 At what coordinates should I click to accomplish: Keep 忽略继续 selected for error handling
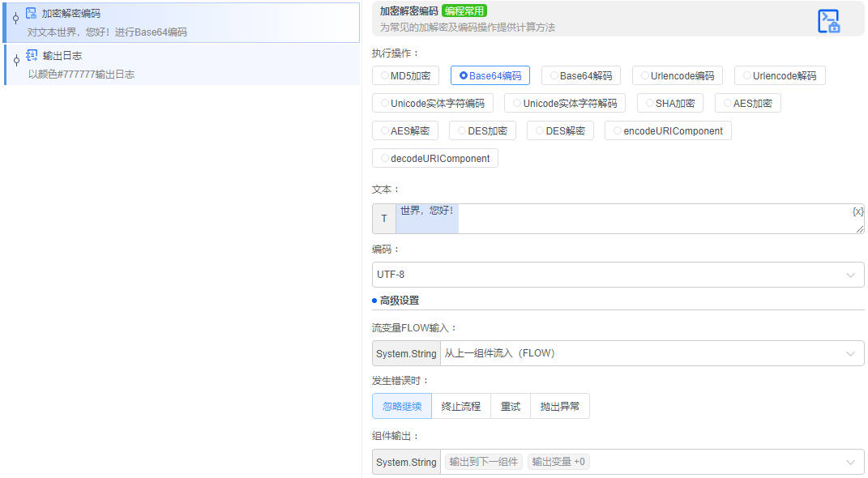(401, 406)
